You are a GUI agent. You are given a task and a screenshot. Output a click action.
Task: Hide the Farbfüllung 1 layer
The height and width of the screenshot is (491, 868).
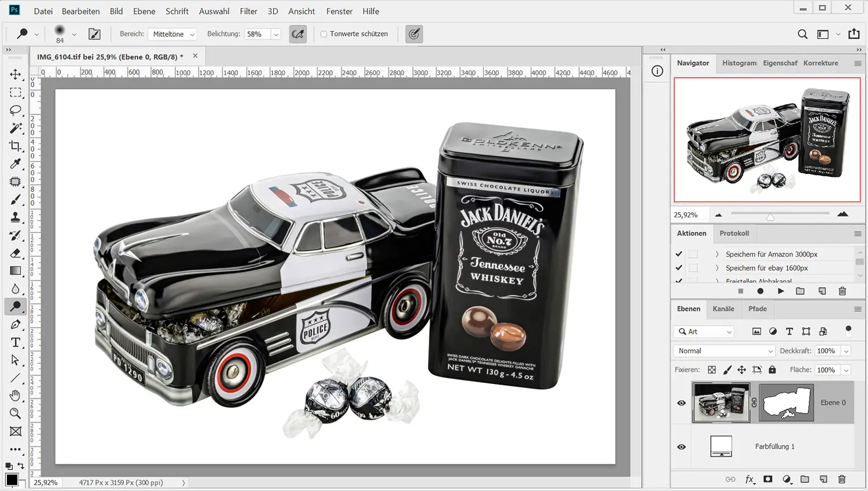[681, 446]
